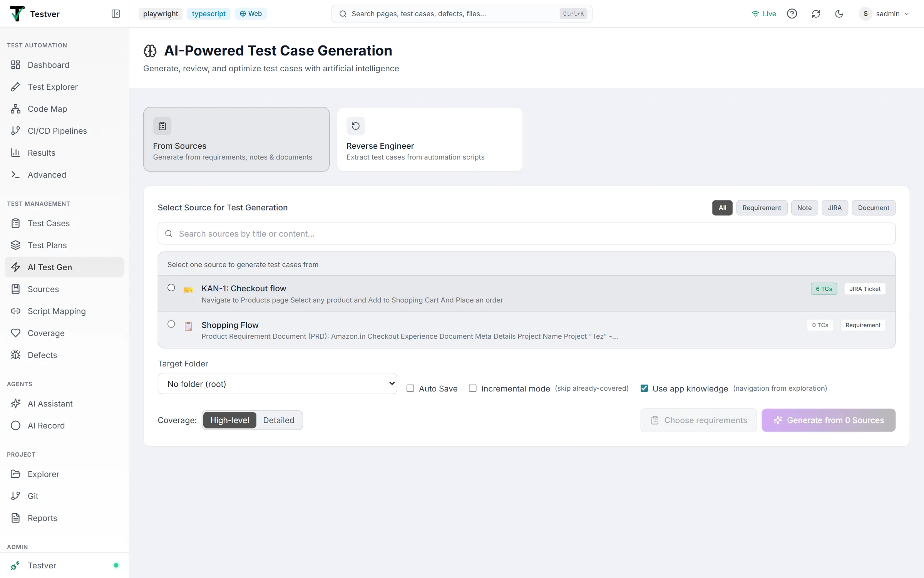View Results in the sidebar
Screen dimensions: 924x578
(64, 153)
